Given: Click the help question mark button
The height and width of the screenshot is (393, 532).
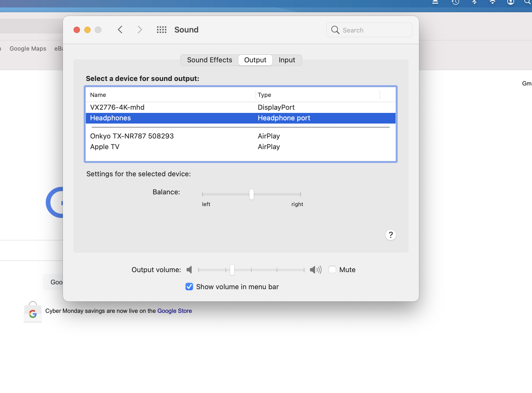Looking at the screenshot, I should click(x=390, y=235).
